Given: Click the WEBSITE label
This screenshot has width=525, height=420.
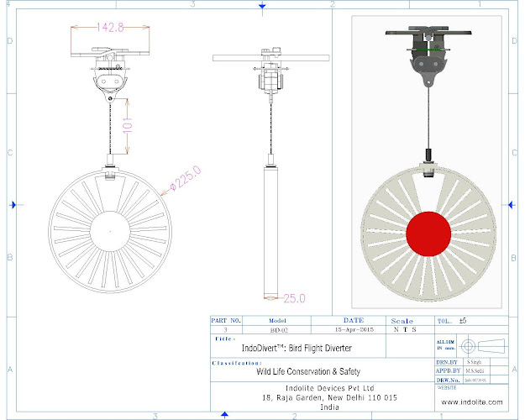Looking at the screenshot, I should pyautogui.click(x=447, y=388).
